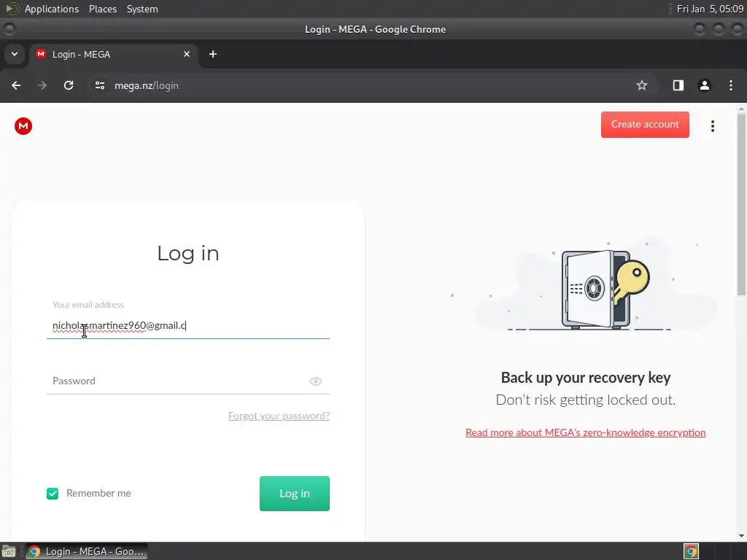Click the address bar URL mega.nz/login
Image resolution: width=747 pixels, height=560 pixels.
(x=146, y=86)
